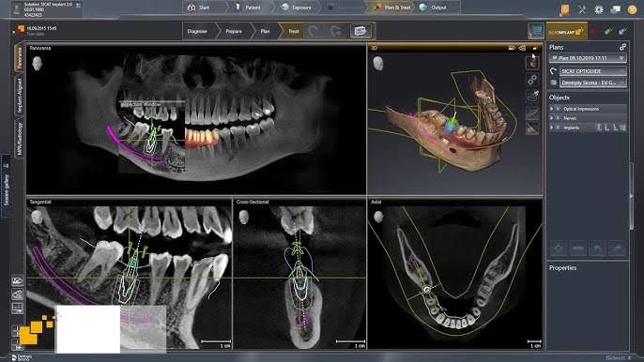
Task: Toggle visibility of Implants objects
Action: pos(558,128)
